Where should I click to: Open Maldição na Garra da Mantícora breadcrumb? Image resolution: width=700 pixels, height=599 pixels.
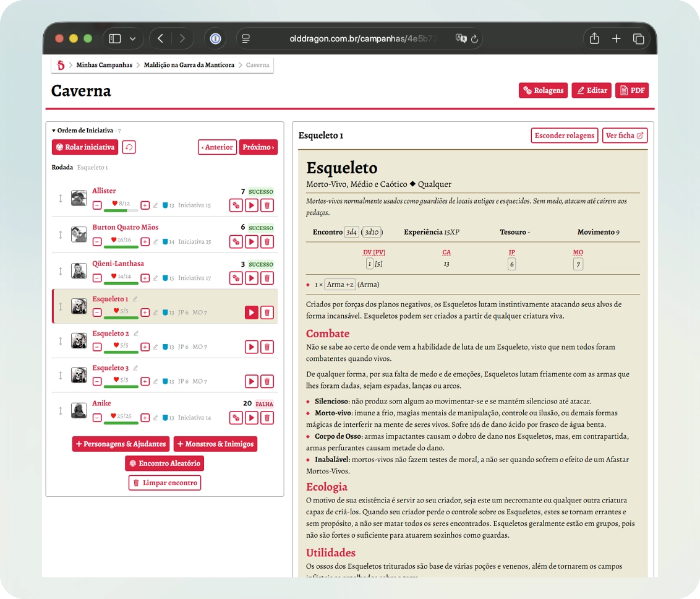189,65
